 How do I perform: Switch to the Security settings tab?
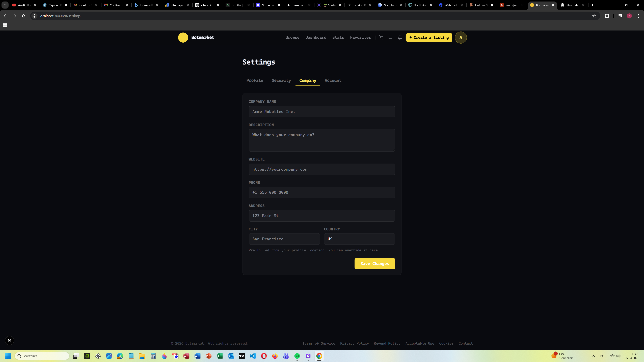coord(281,80)
